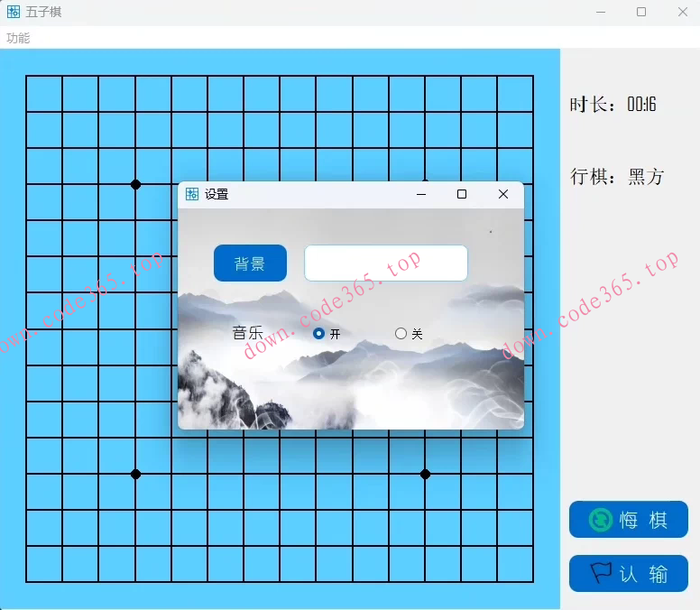
Task: Select the 关 radio to mute music
Action: (401, 334)
